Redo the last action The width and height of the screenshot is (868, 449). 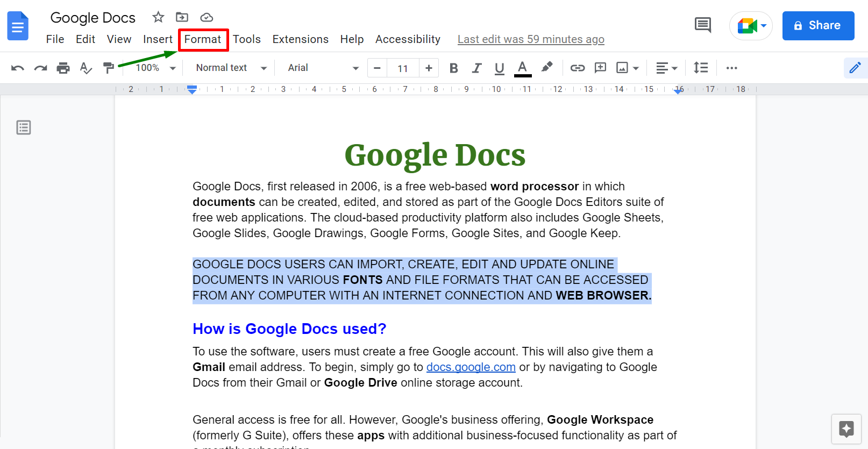40,68
